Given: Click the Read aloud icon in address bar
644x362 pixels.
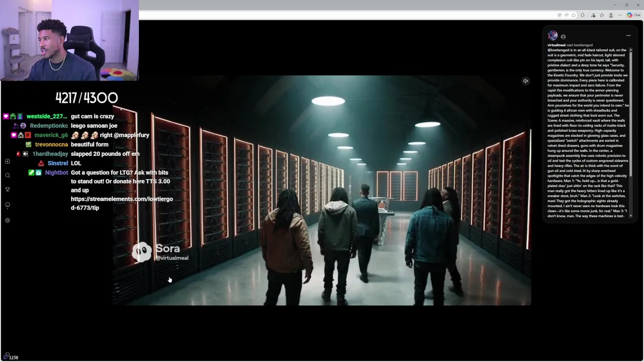Looking at the screenshot, I should click(x=567, y=15).
